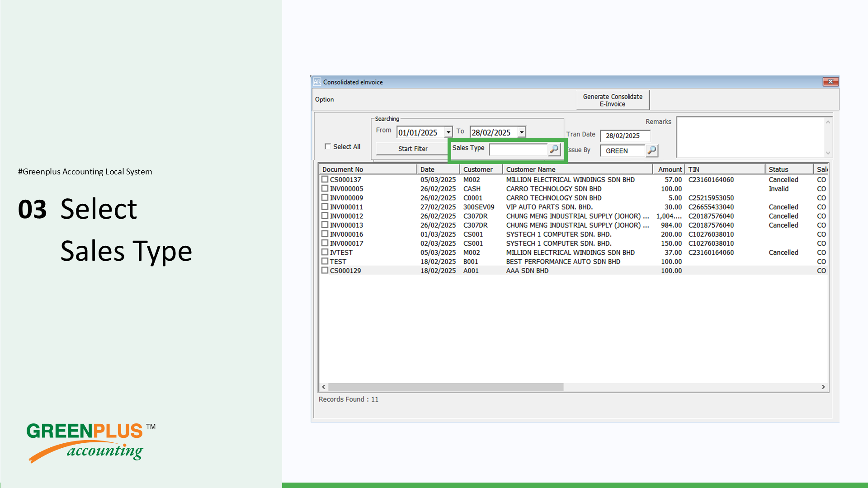Screen dimensions: 868x488
Task: Click the Sales Type input field
Action: pos(518,149)
